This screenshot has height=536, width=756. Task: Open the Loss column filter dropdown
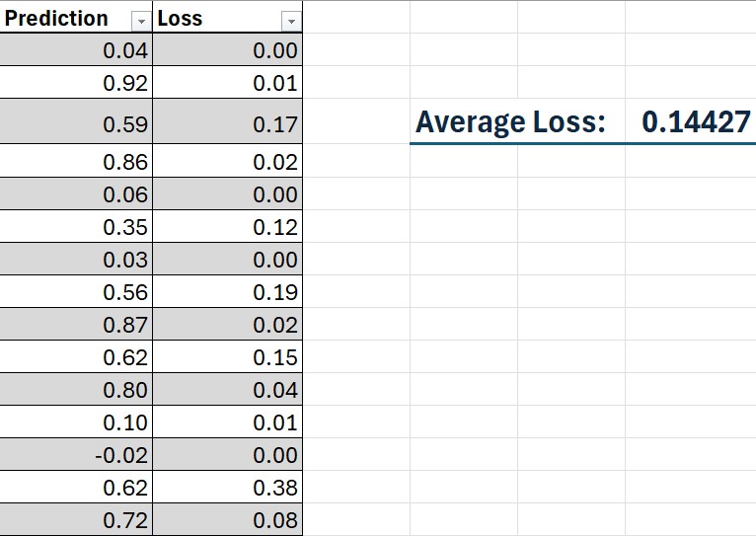click(290, 21)
